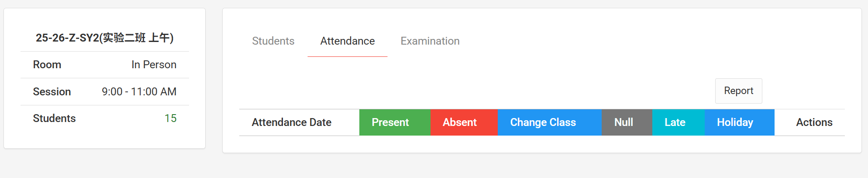Click the green Present column header
Image resolution: width=868 pixels, height=178 pixels.
tap(390, 122)
